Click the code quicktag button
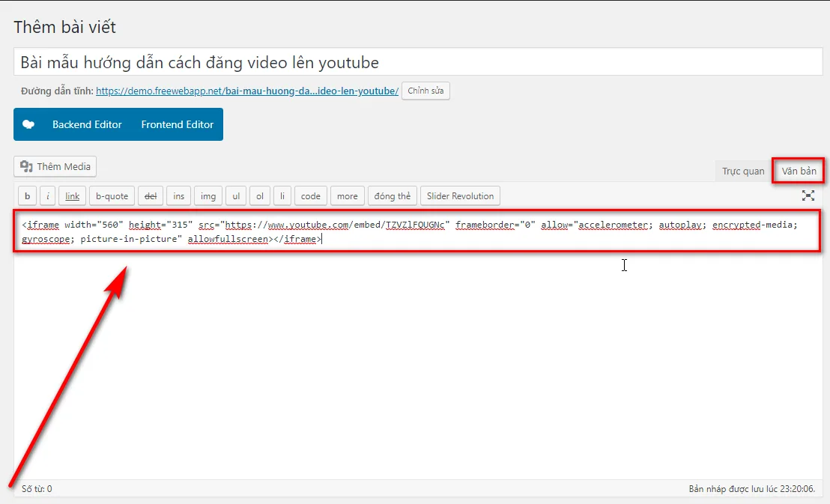 311,196
